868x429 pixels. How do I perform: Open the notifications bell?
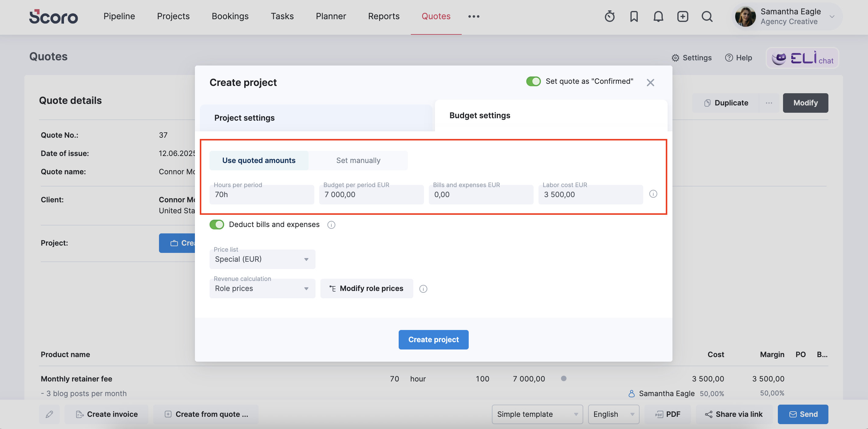pyautogui.click(x=658, y=16)
